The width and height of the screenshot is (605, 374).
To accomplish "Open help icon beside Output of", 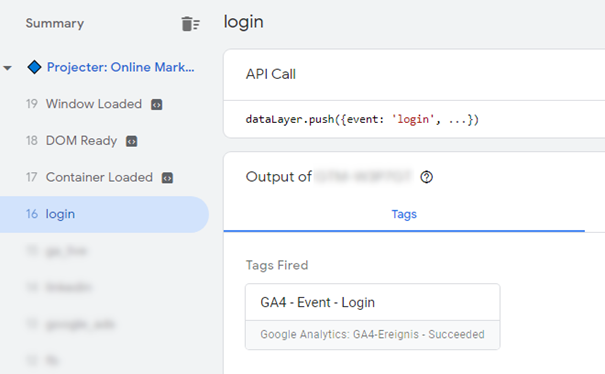I will [x=426, y=177].
